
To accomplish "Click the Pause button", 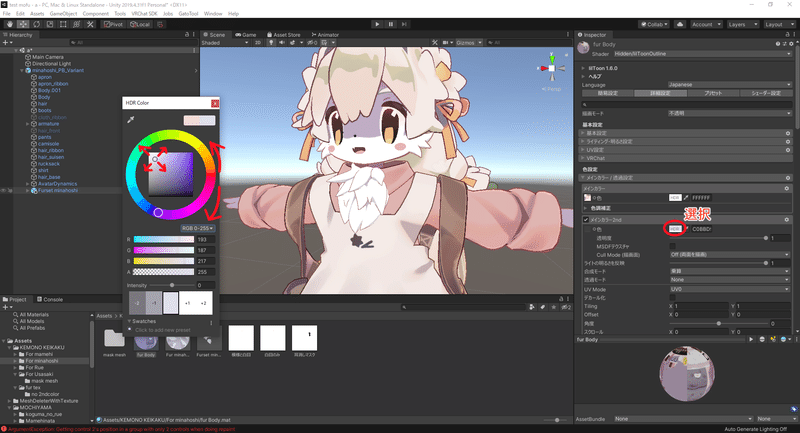I will tap(391, 24).
